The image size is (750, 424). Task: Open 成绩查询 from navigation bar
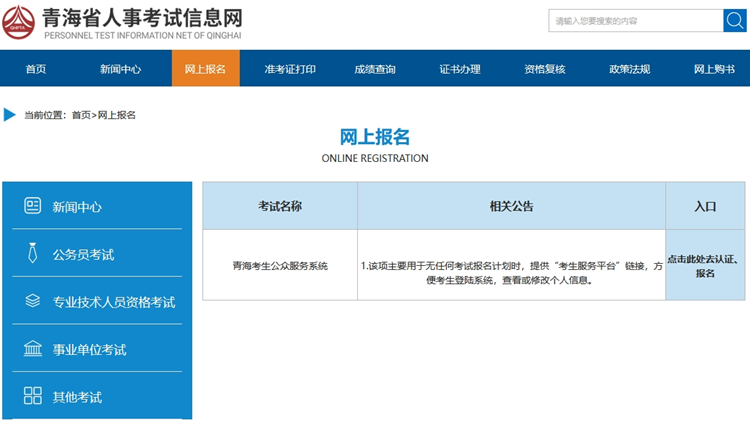click(375, 69)
